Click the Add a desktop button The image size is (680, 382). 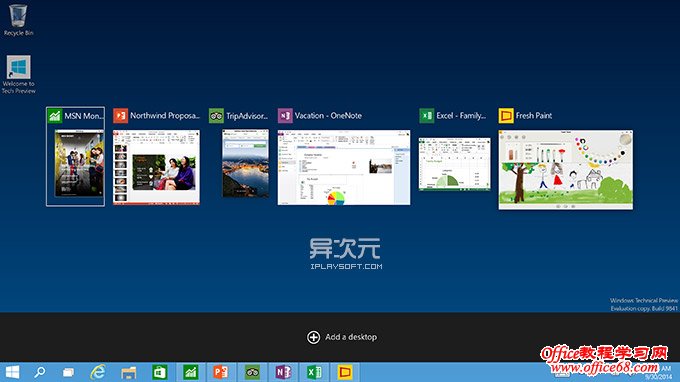click(342, 337)
